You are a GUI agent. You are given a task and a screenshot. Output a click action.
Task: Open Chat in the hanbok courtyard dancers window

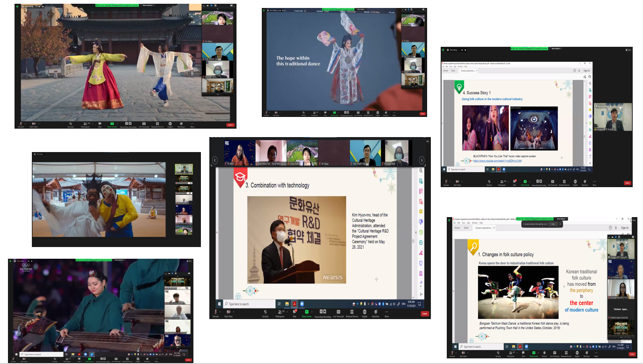tap(100, 125)
